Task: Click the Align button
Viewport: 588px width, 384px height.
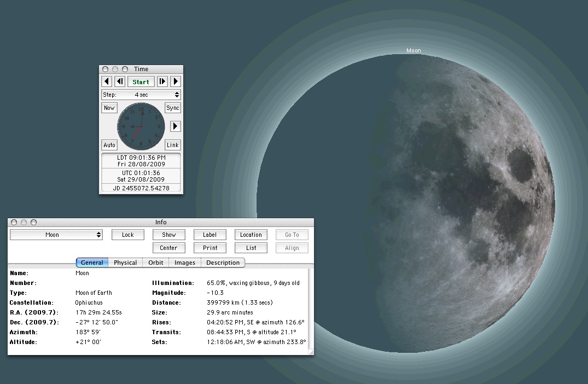Action: pyautogui.click(x=292, y=248)
